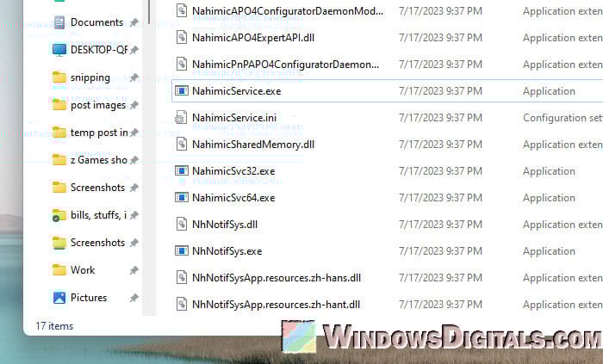
Task: Select the NahimicSvc32.exe file name
Action: (x=233, y=171)
